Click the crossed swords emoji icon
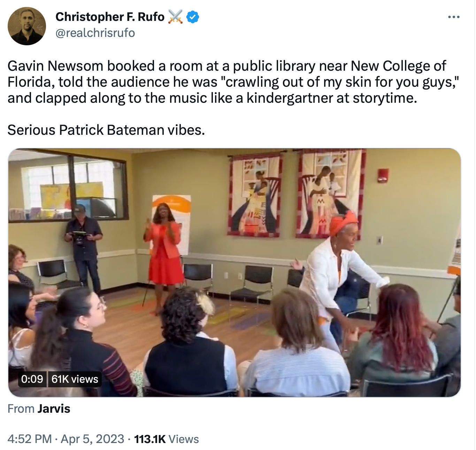Viewport: 476px width, 450px height. pos(175,17)
